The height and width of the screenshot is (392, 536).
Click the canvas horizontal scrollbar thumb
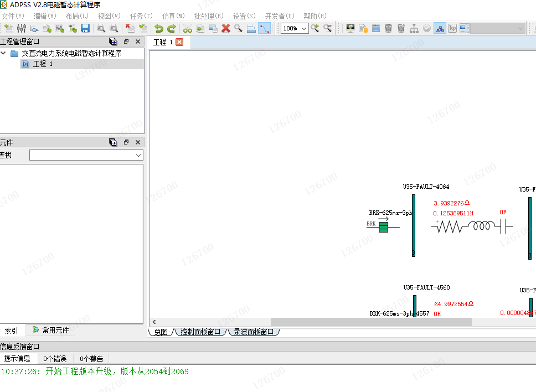(x=370, y=322)
